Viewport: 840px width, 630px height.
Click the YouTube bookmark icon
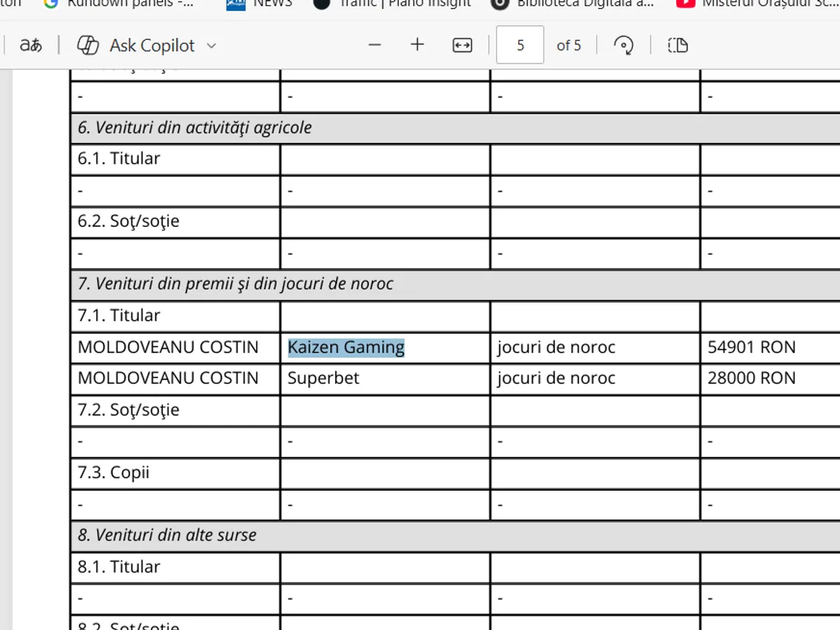point(685,3)
